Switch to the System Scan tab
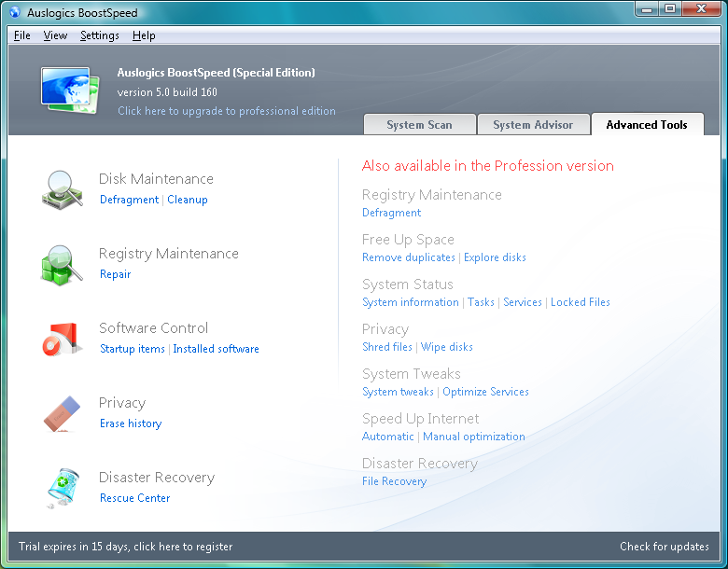This screenshot has width=728, height=569. click(419, 125)
